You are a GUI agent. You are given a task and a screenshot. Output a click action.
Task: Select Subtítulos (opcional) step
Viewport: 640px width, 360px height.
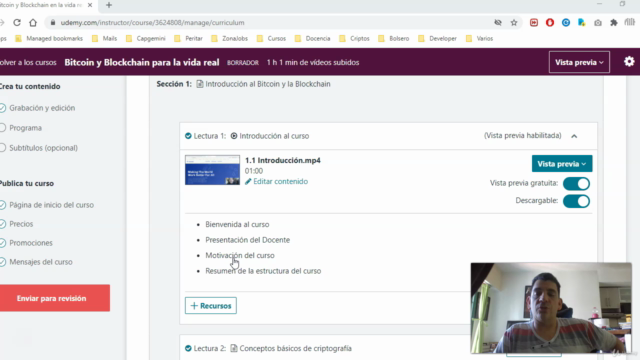[x=39, y=148]
